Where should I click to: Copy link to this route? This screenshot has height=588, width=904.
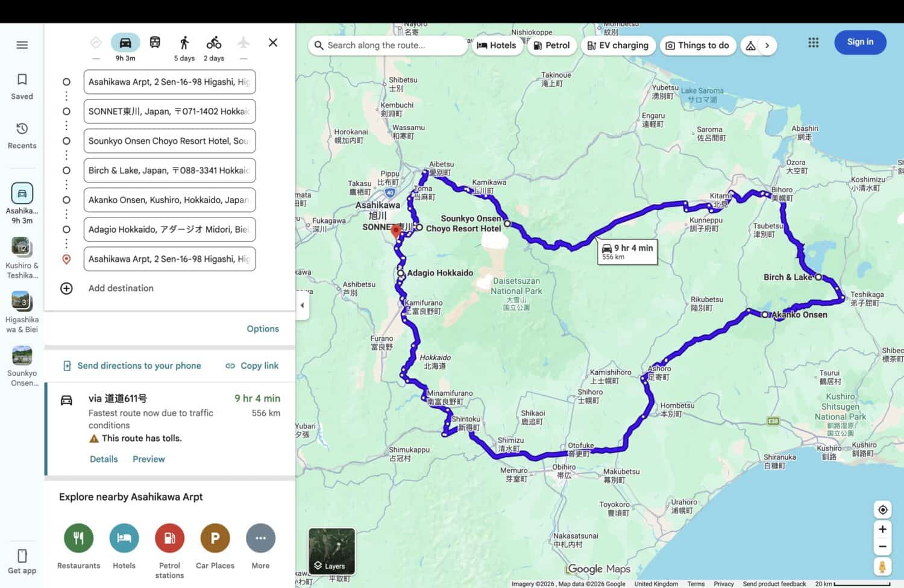click(x=252, y=366)
